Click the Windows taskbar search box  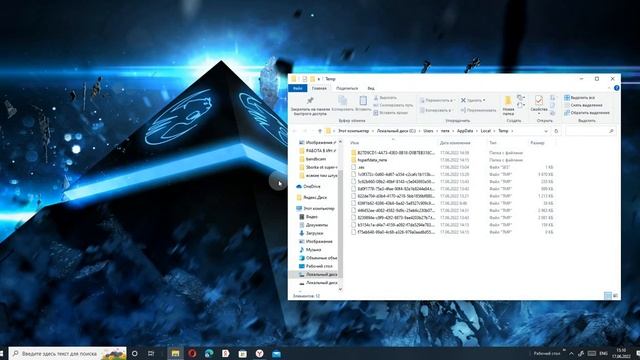click(x=68, y=353)
